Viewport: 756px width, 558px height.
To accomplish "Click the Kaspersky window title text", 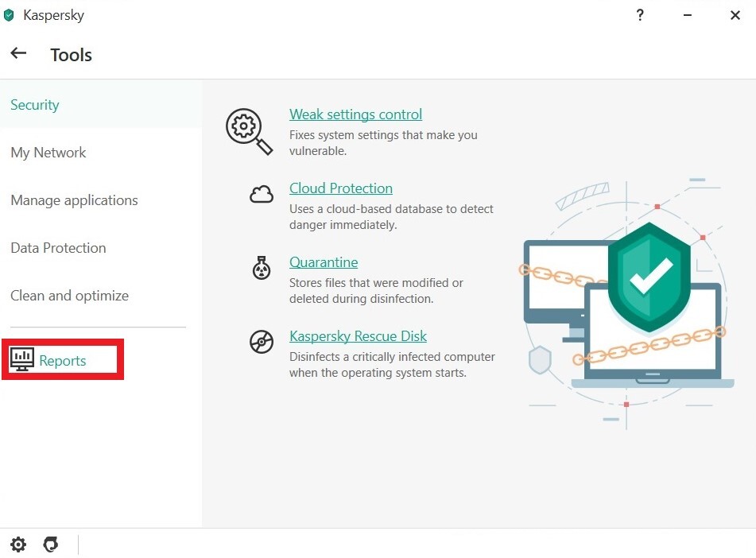I will click(53, 15).
